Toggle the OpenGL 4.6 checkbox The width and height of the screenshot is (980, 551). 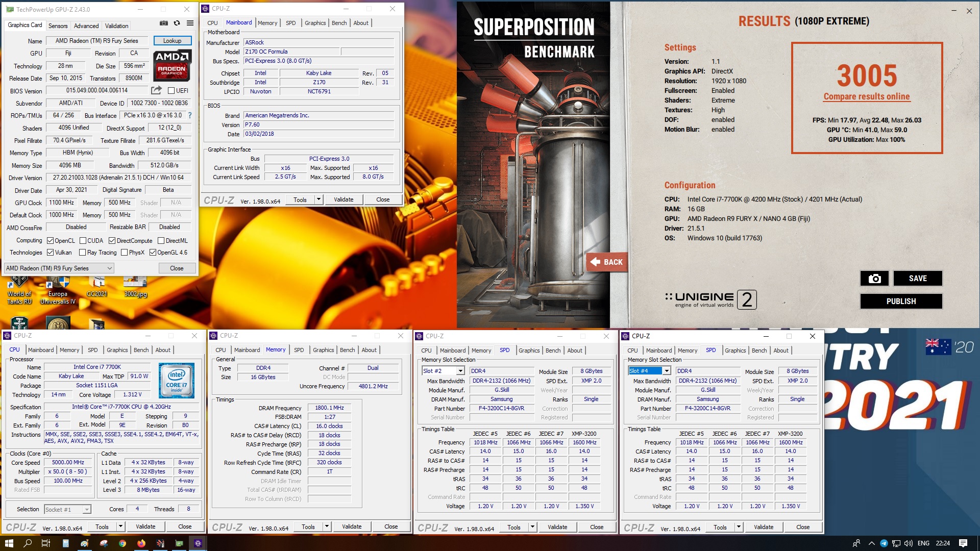pyautogui.click(x=153, y=253)
